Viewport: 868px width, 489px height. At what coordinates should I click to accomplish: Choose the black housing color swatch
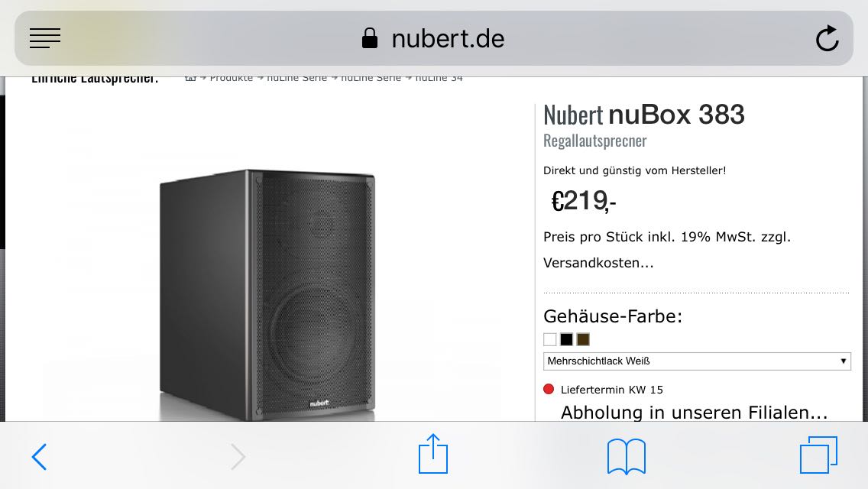pyautogui.click(x=566, y=339)
